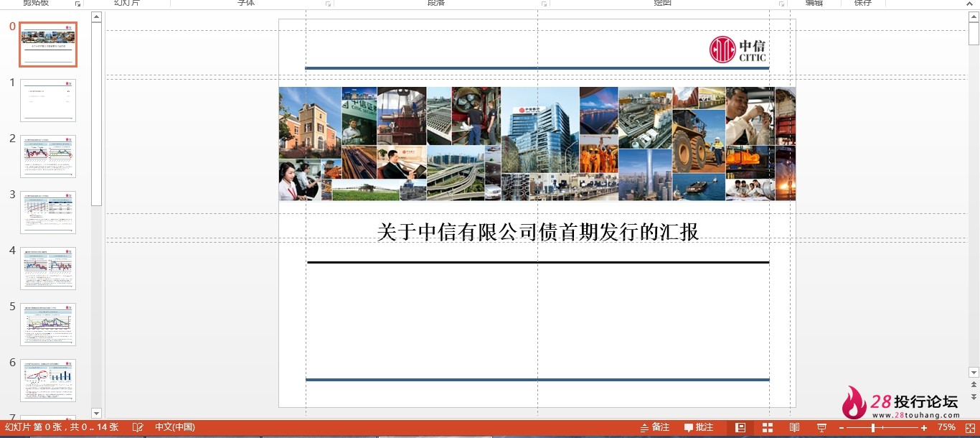The height and width of the screenshot is (438, 980).
Task: Click the 中文(中国) language indicator
Action: pos(174,427)
